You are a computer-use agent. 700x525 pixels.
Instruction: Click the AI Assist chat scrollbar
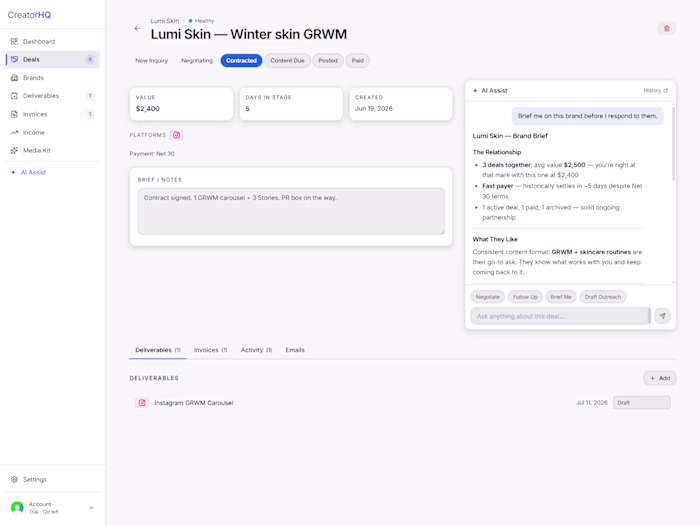pyautogui.click(x=673, y=143)
